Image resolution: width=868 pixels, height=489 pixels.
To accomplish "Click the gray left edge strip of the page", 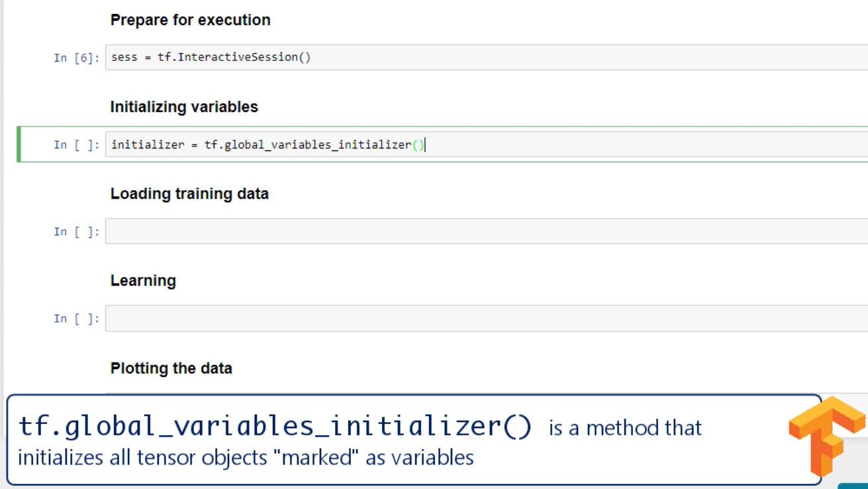I will pos(2,199).
